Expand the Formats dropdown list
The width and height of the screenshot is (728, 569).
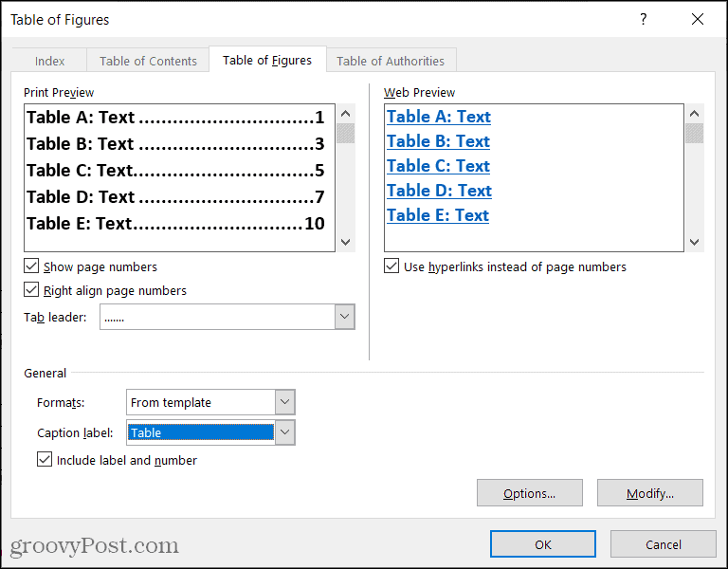tap(285, 402)
